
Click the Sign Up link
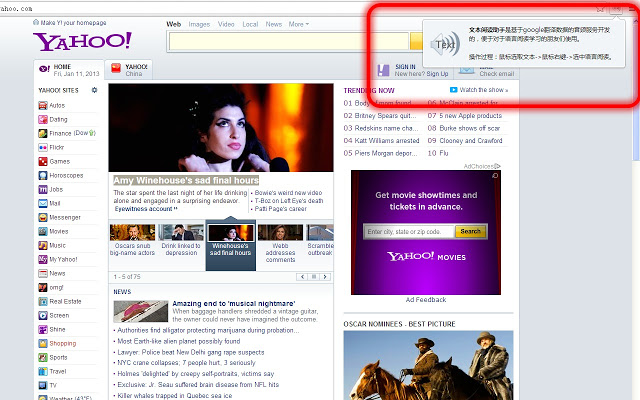click(437, 74)
